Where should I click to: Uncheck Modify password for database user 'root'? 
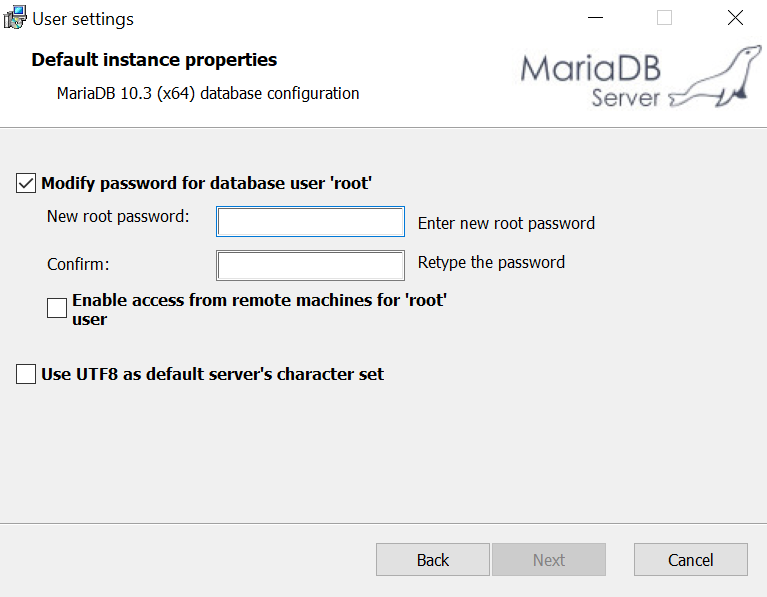pos(26,183)
